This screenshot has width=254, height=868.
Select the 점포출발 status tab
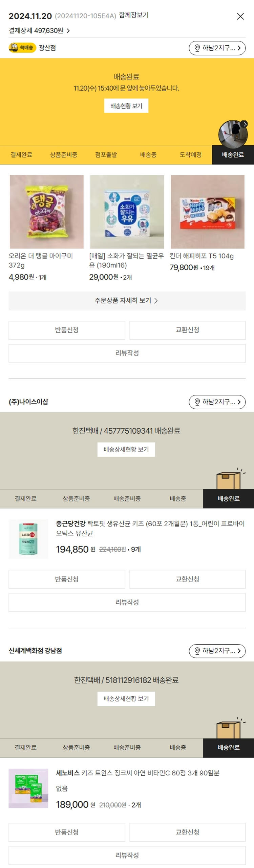pos(106,155)
